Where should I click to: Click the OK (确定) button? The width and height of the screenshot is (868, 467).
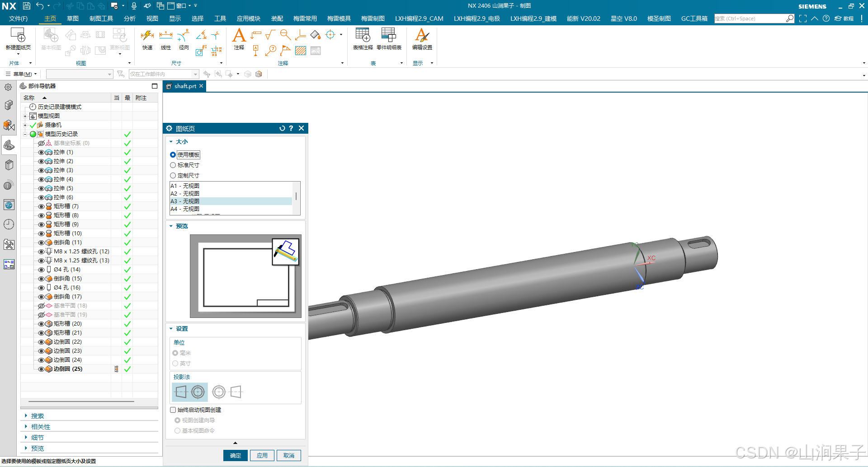(236, 456)
